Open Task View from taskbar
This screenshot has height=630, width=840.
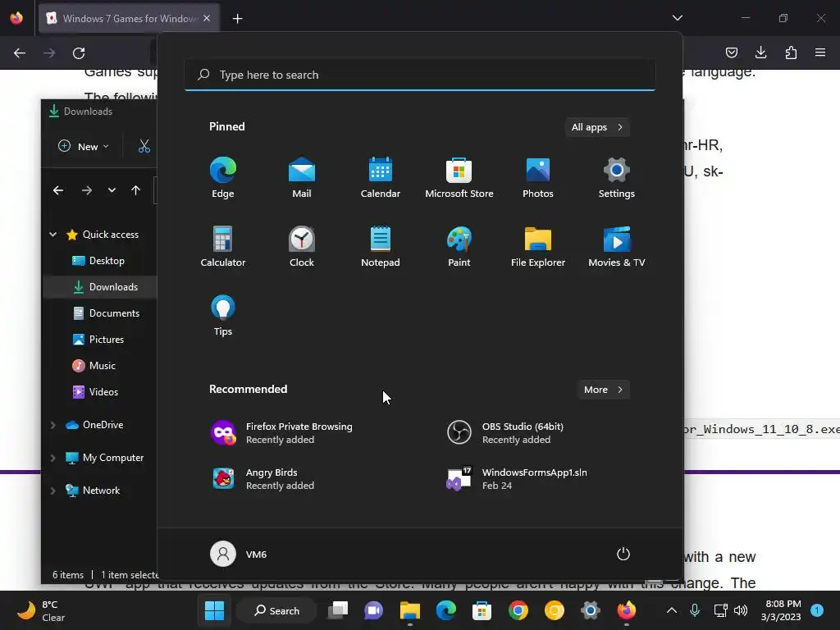coord(338,610)
